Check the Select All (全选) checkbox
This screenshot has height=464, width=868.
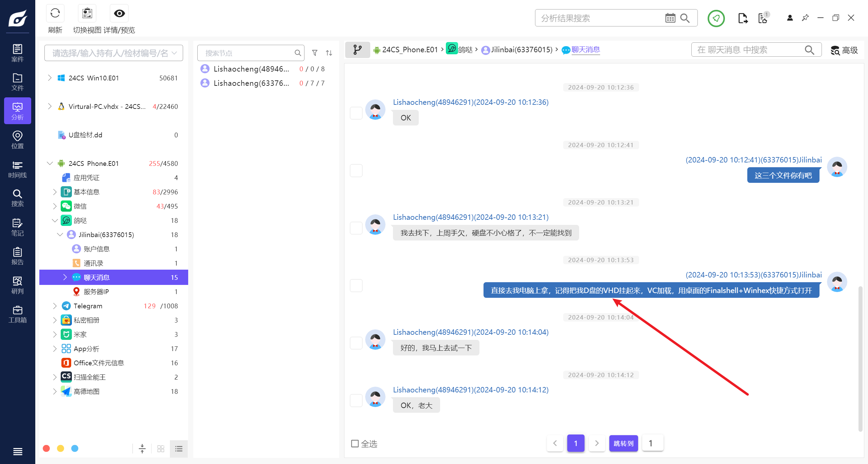[x=355, y=444]
